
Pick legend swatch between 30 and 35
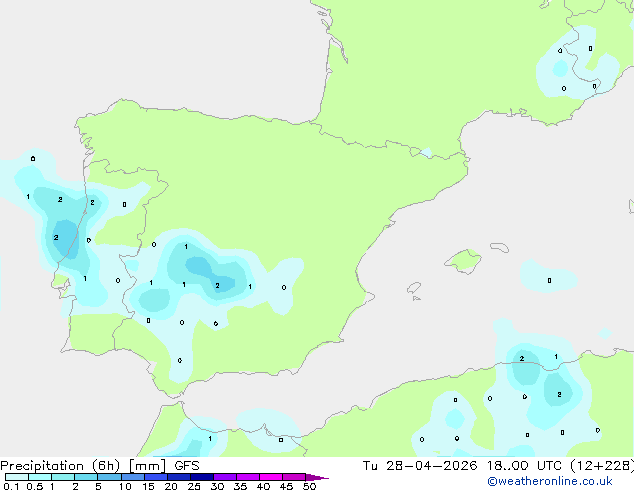[x=224, y=477]
